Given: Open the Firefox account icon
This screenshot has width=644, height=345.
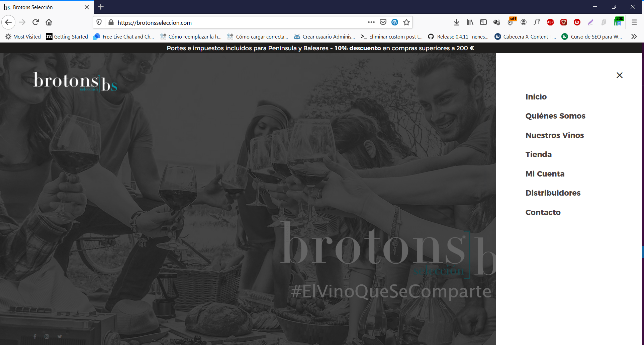Looking at the screenshot, I should pyautogui.click(x=524, y=22).
